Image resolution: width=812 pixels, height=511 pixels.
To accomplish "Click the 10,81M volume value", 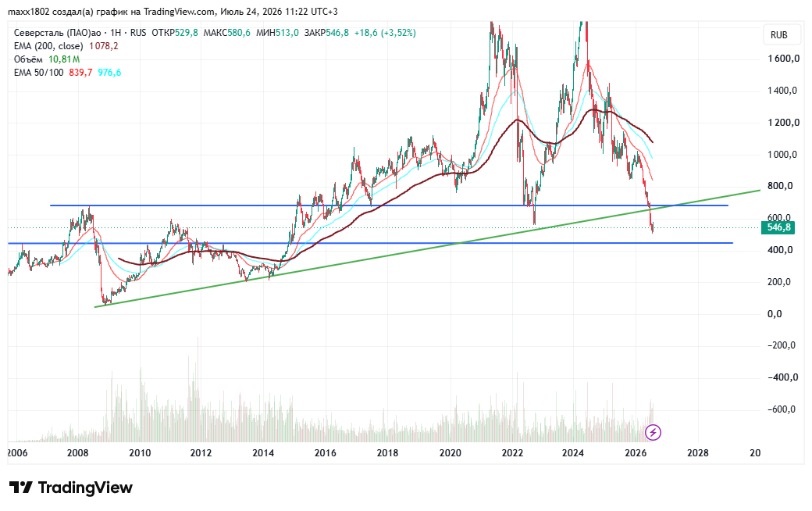I will point(64,59).
